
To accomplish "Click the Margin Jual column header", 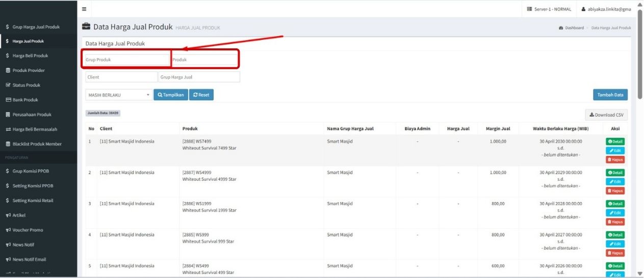I will click(498, 129).
